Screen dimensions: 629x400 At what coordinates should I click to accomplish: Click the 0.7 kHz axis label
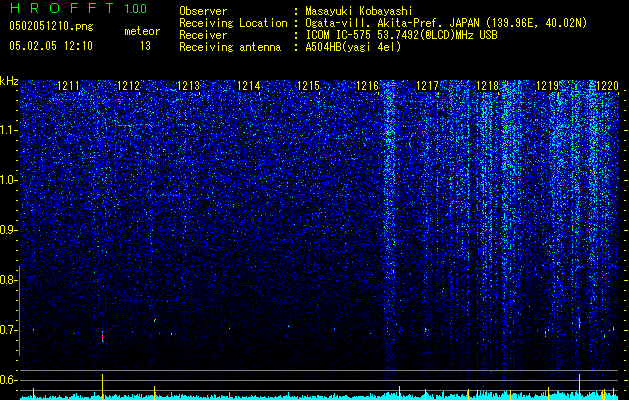(9, 330)
